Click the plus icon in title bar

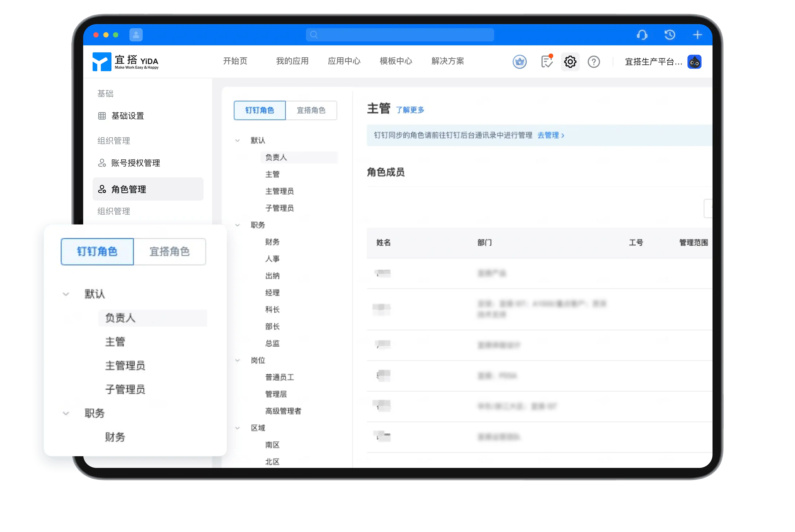pyautogui.click(x=697, y=35)
